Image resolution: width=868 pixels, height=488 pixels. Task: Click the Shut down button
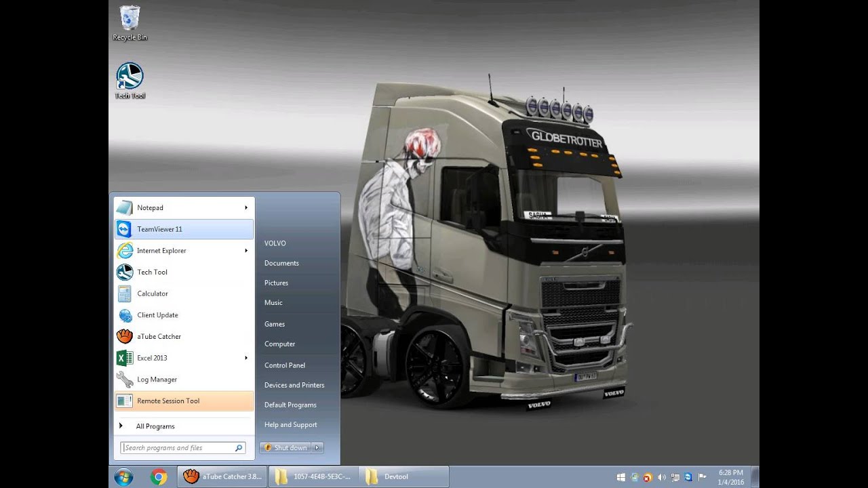285,447
